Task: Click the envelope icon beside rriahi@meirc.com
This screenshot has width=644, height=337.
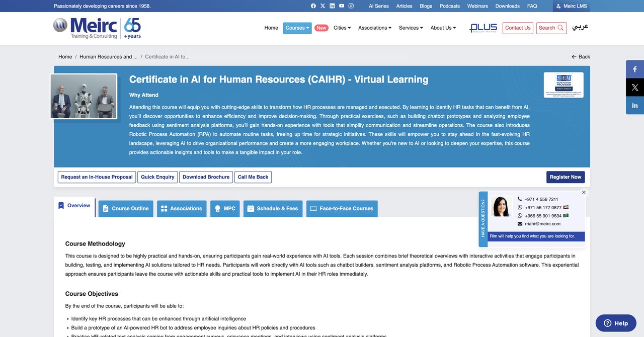Action: click(x=520, y=224)
